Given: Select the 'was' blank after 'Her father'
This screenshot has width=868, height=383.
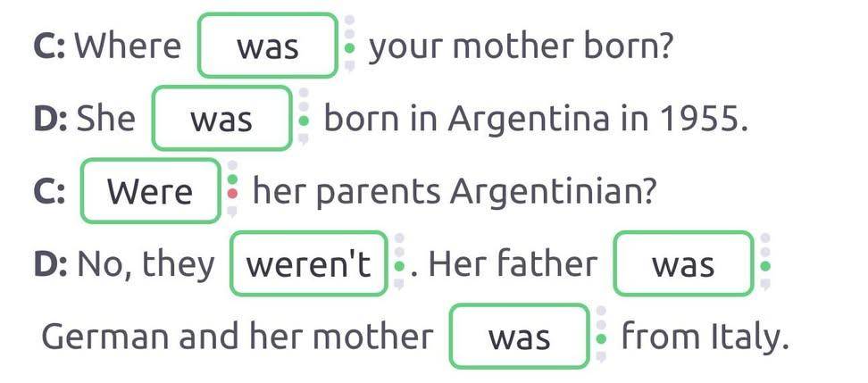Looking at the screenshot, I should (683, 264).
